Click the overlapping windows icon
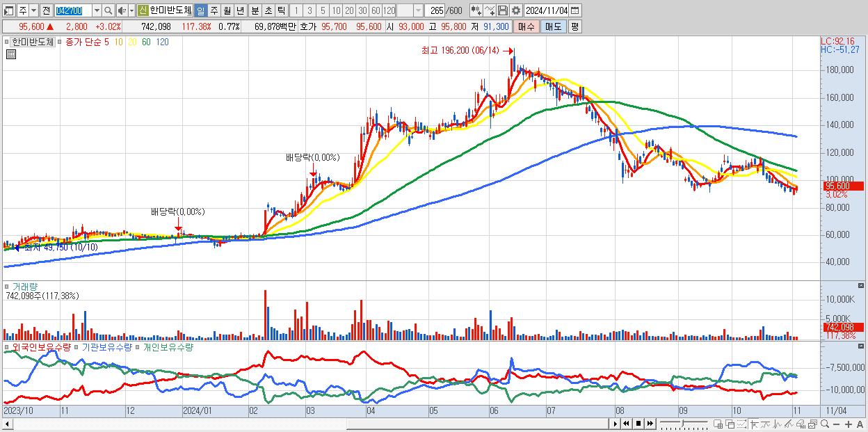 click(x=730, y=424)
